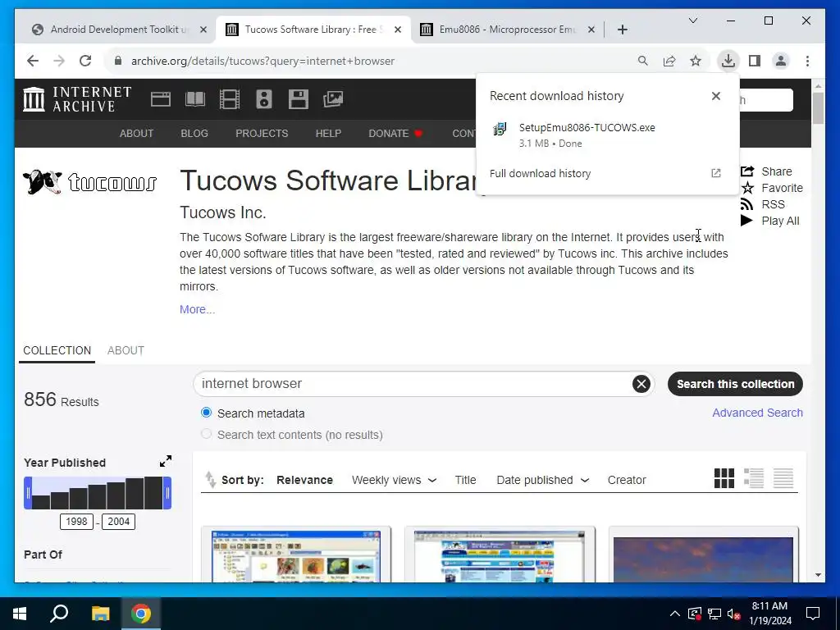Click the Chrome downloads toolbar icon
840x630 pixels.
pyautogui.click(x=728, y=61)
